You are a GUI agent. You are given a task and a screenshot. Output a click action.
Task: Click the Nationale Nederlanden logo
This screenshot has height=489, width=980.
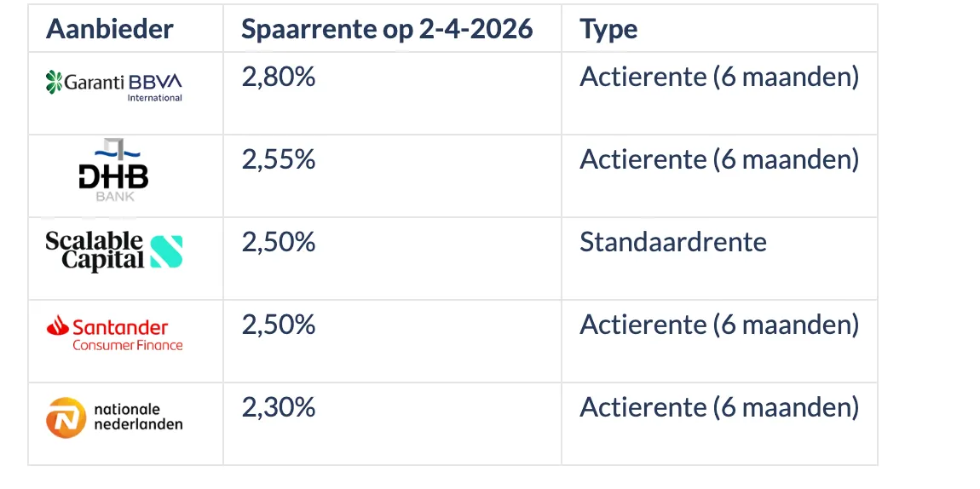(114, 417)
